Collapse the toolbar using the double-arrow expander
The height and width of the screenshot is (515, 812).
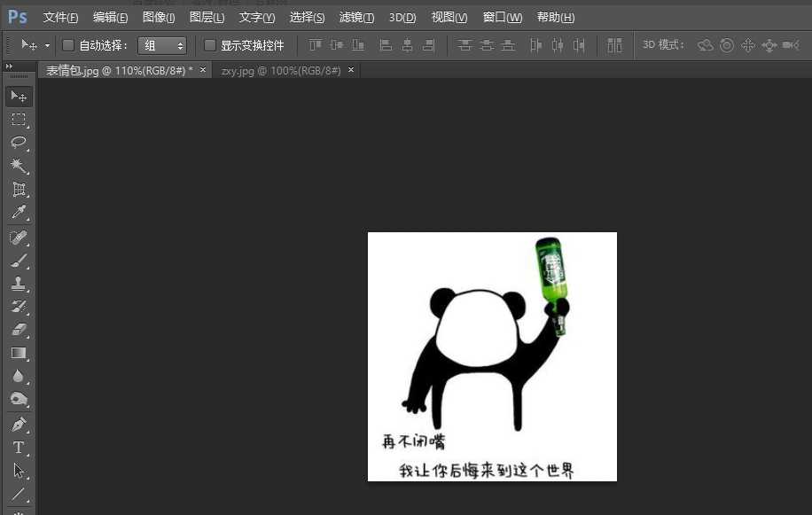click(9, 66)
